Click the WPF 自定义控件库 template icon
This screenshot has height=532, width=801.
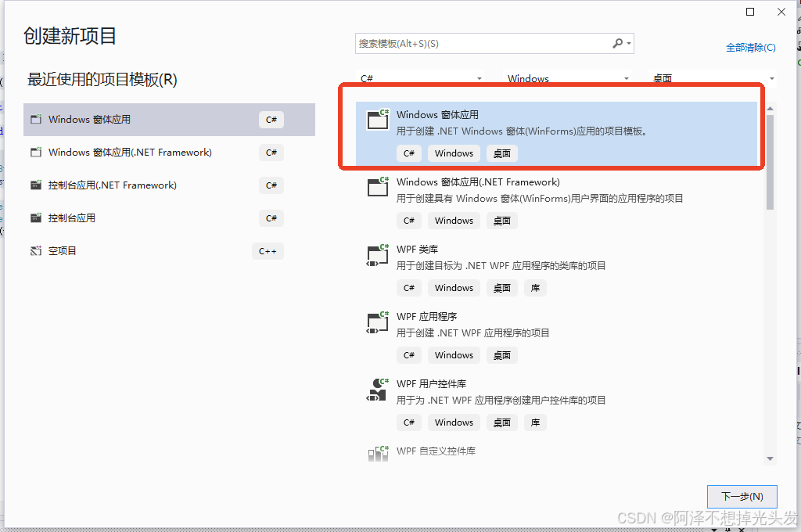(x=378, y=453)
